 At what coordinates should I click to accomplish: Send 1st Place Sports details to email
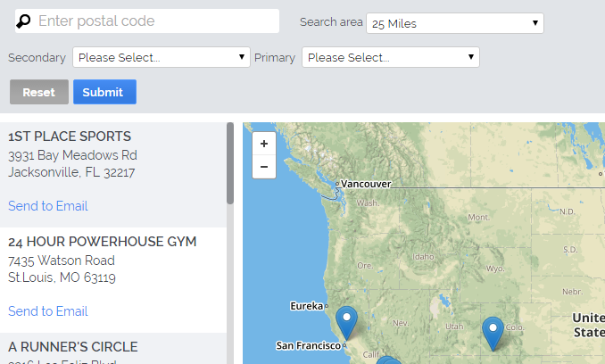(48, 206)
